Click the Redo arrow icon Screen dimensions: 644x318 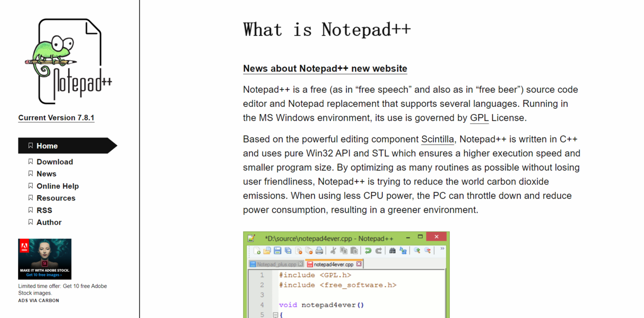click(x=379, y=251)
